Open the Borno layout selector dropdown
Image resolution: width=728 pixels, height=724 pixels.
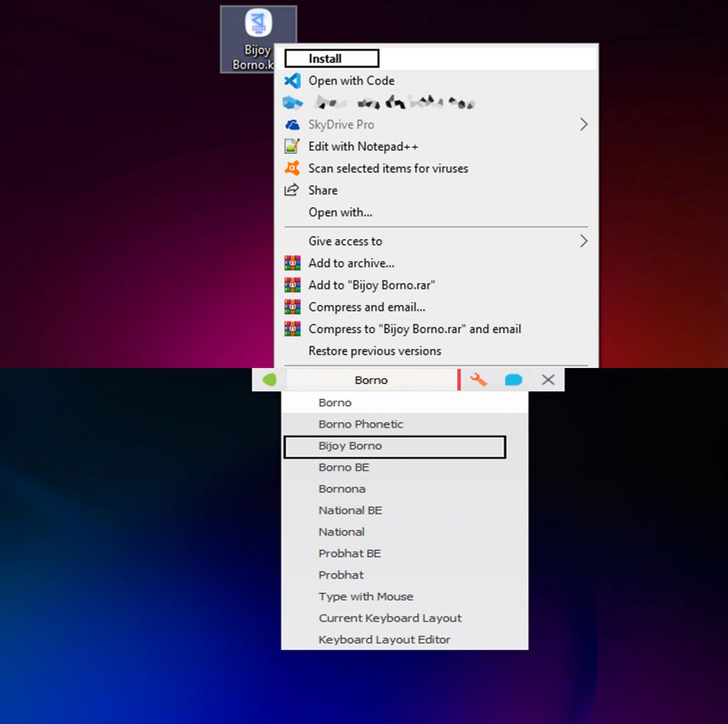371,380
